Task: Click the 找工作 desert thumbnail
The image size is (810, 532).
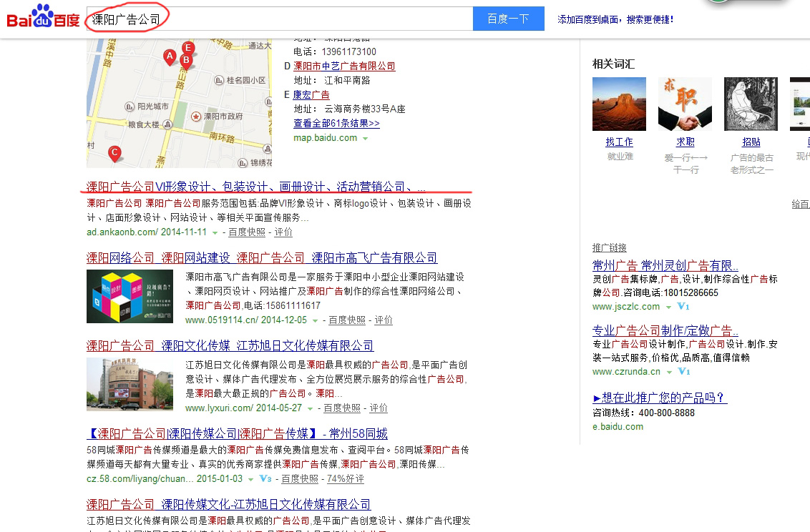Action: click(x=620, y=104)
